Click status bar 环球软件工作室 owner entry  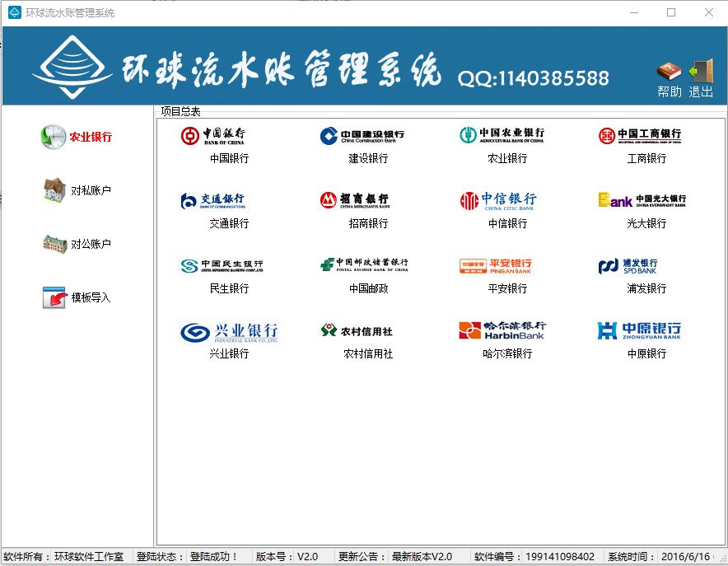(89, 556)
